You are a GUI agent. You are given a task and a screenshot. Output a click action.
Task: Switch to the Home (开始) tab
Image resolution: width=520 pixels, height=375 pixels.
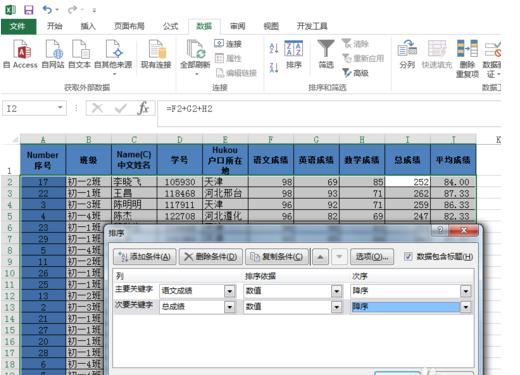click(55, 26)
